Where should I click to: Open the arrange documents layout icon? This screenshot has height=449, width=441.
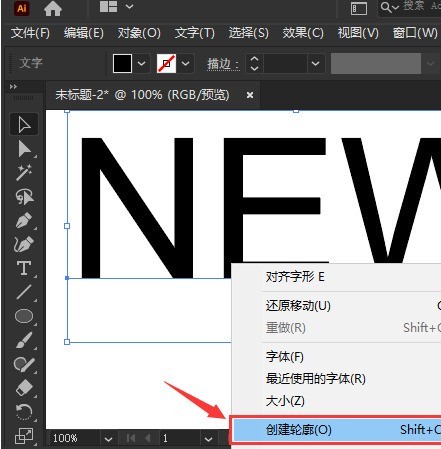click(108, 7)
